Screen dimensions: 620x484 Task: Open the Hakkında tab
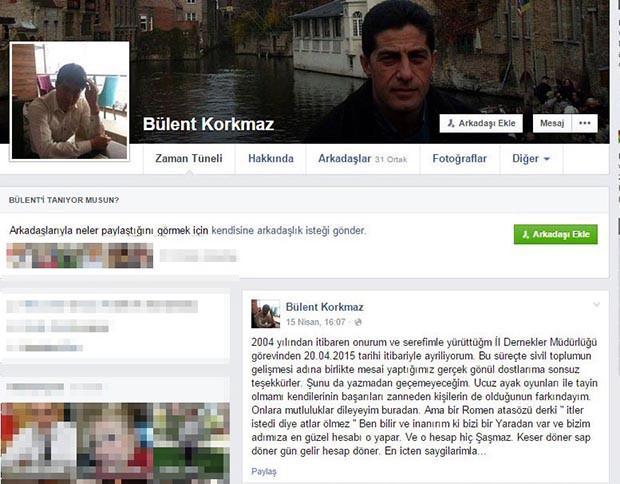click(x=271, y=159)
